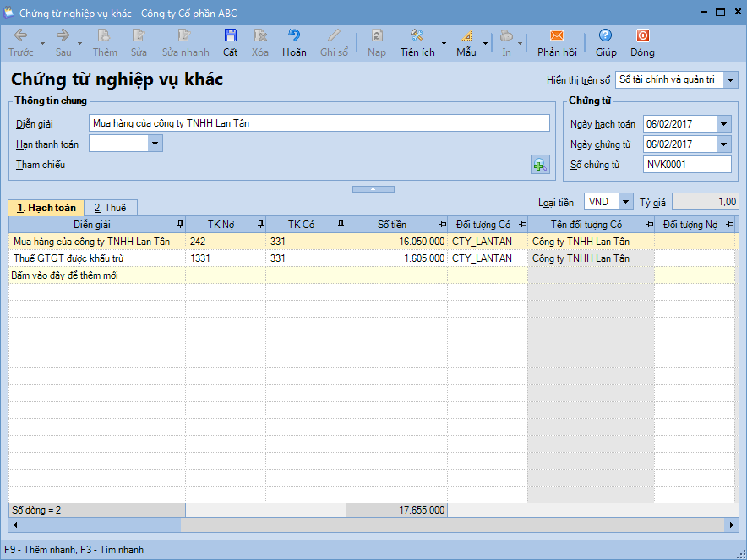Expand the Loại tiền VND dropdown
747x560 pixels.
tap(624, 203)
